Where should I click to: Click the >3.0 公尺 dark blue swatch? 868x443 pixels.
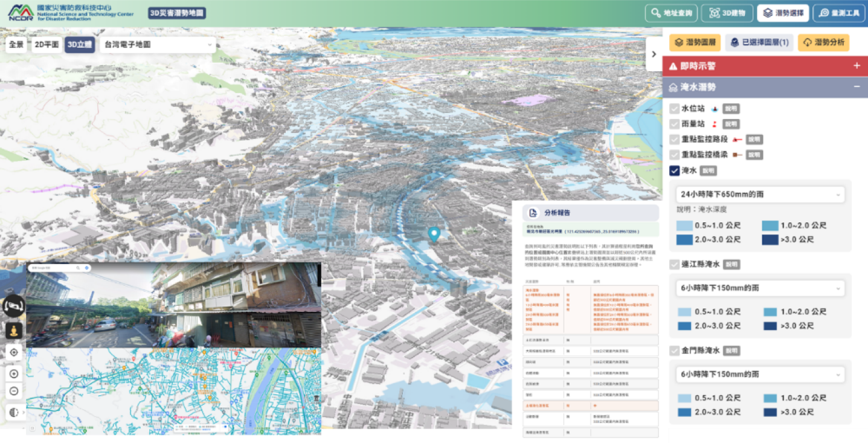coord(770,239)
